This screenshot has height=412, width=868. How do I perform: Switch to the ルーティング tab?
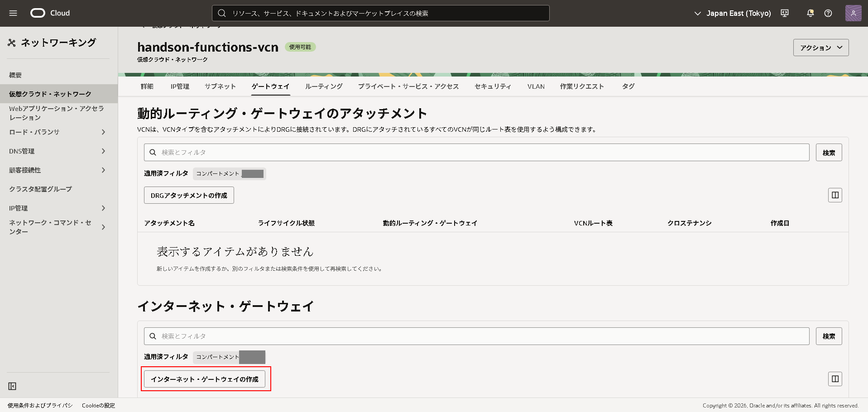(x=324, y=86)
